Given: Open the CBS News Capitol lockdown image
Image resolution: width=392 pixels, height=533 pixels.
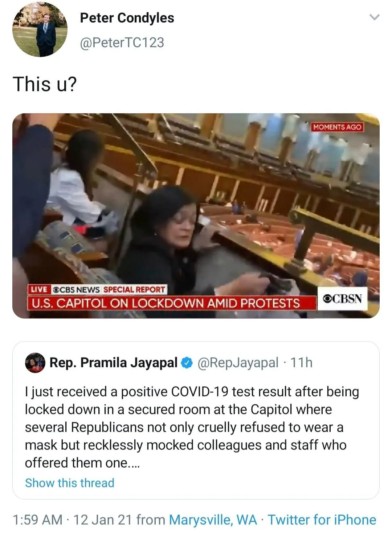Looking at the screenshot, I should (x=196, y=216).
